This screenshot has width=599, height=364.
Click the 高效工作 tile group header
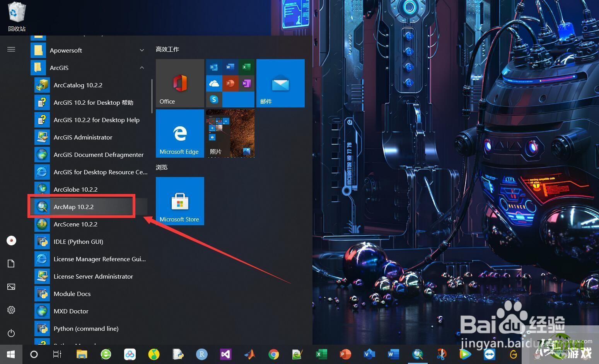(x=167, y=49)
